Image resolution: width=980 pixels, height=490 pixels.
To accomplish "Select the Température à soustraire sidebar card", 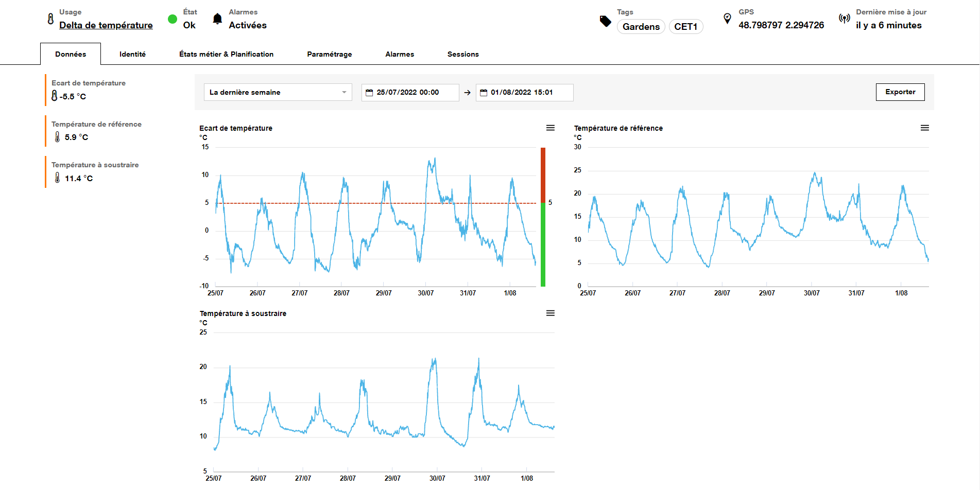I will click(95, 172).
